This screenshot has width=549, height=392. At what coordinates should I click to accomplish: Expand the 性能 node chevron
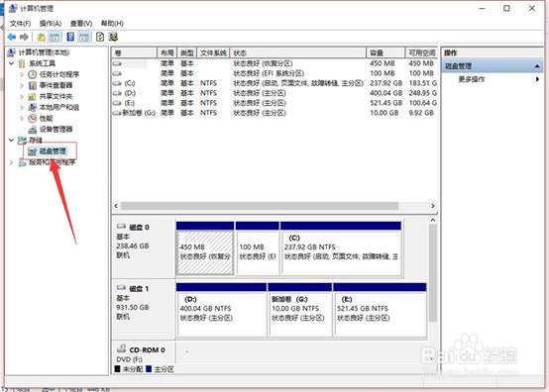point(22,118)
